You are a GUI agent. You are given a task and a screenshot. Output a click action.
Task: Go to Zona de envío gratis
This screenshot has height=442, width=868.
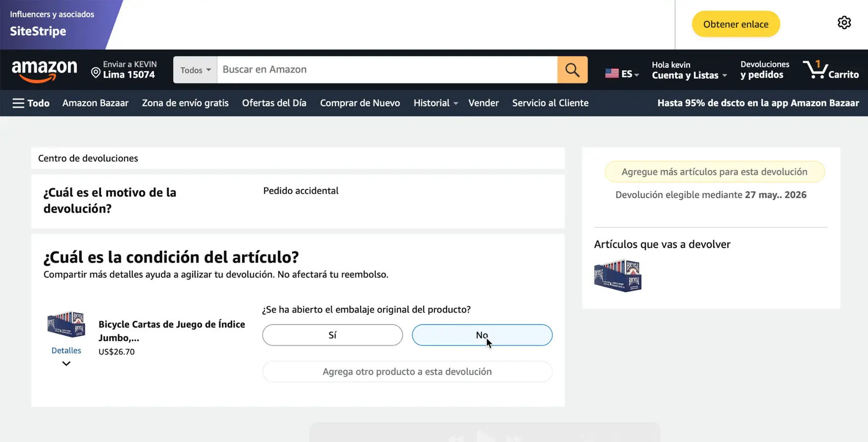(185, 103)
